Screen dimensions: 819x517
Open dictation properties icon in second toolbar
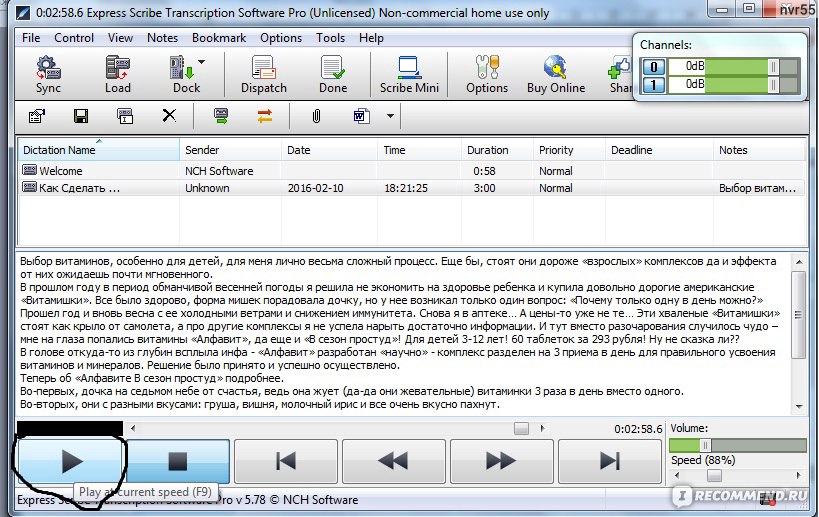pyautogui.click(x=37, y=115)
